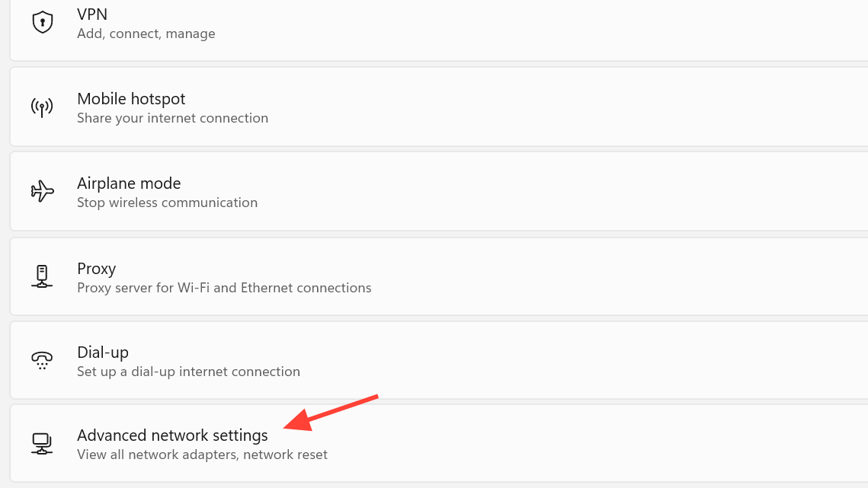Click the "Stop wireless communication" text
Image resolution: width=868 pixels, height=488 pixels.
pyautogui.click(x=167, y=203)
